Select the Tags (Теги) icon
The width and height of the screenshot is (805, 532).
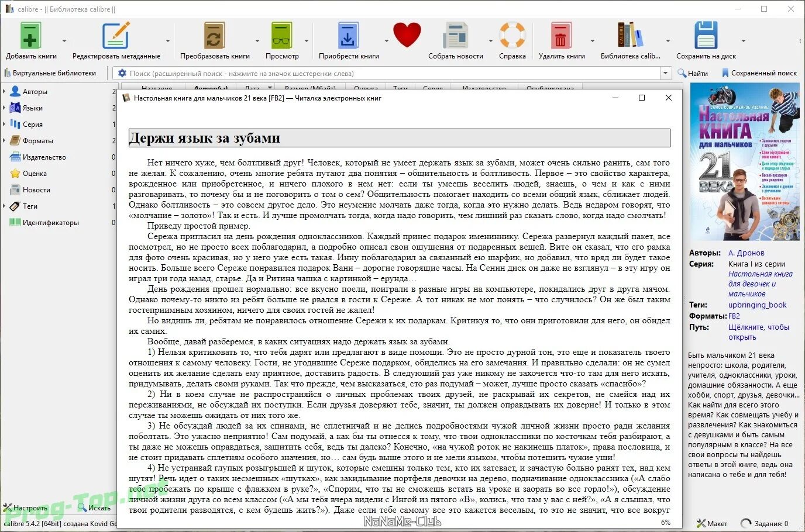[15, 206]
